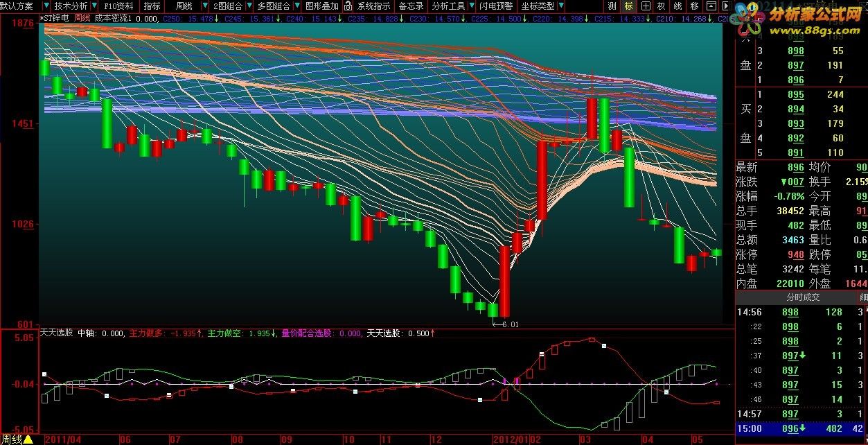Toggle the highlighted 标 marker button
Screen dimensions: 868x445
point(628,6)
